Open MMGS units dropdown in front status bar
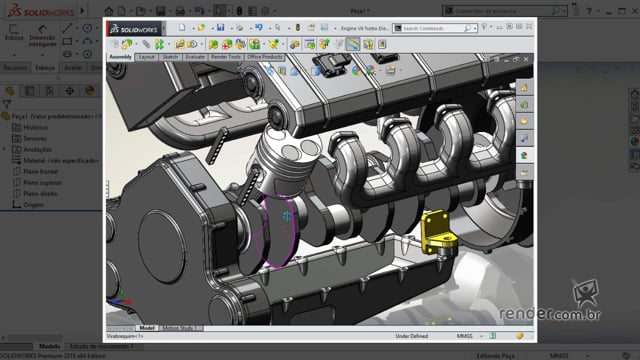 click(482, 336)
